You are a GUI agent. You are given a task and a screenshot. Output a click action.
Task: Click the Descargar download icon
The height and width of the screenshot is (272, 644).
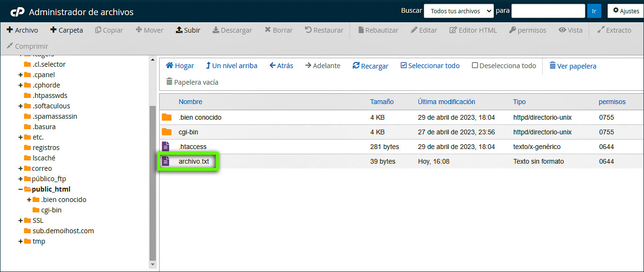(x=215, y=30)
